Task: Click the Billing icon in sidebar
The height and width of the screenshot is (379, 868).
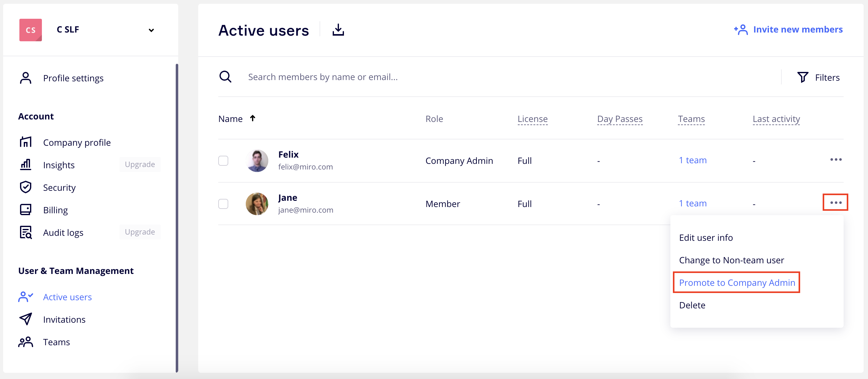Action: [26, 210]
